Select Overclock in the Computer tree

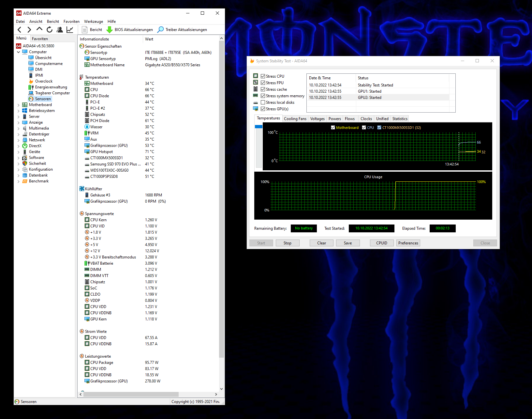(x=44, y=81)
